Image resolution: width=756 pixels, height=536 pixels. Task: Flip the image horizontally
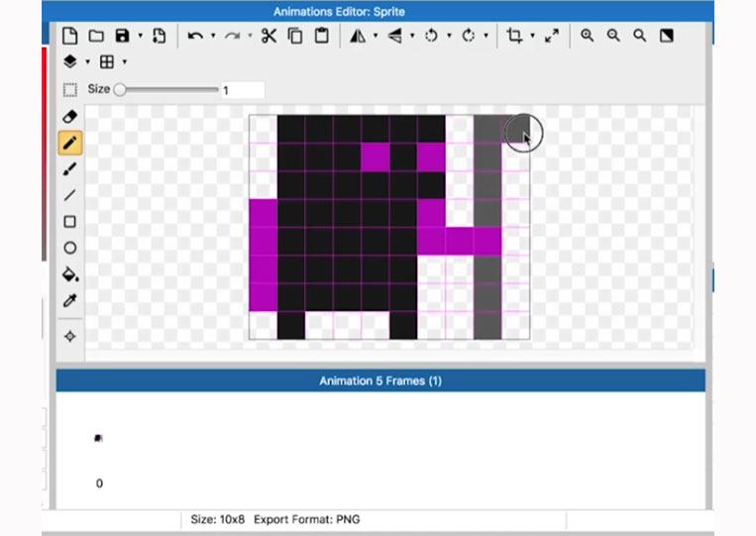click(x=358, y=36)
